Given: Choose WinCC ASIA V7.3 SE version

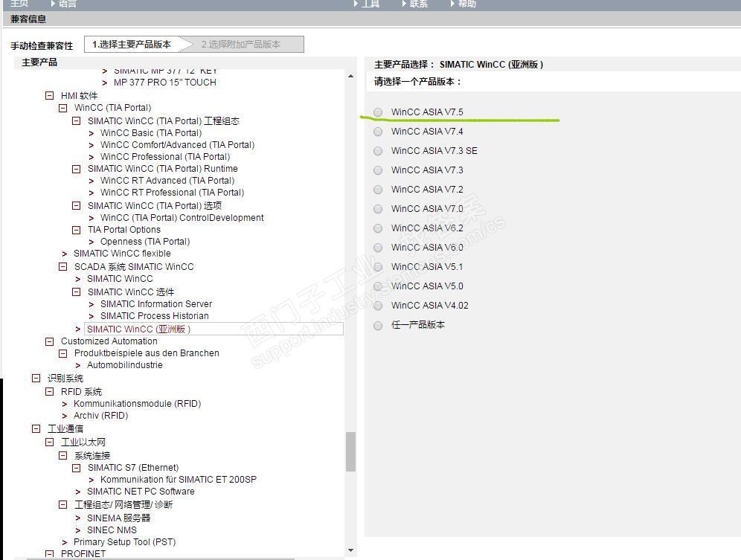Looking at the screenshot, I should tap(378, 151).
